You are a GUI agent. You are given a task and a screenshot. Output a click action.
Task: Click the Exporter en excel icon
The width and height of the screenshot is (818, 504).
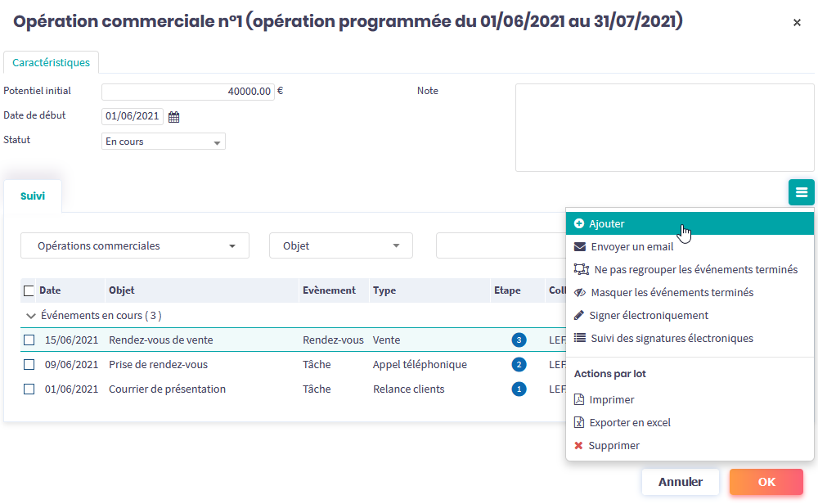pos(579,423)
